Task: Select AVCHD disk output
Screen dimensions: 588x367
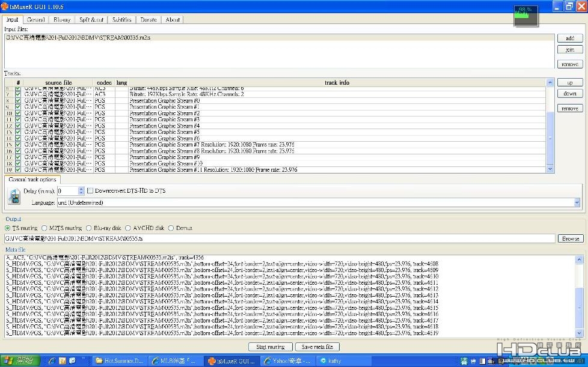Action: (128, 228)
